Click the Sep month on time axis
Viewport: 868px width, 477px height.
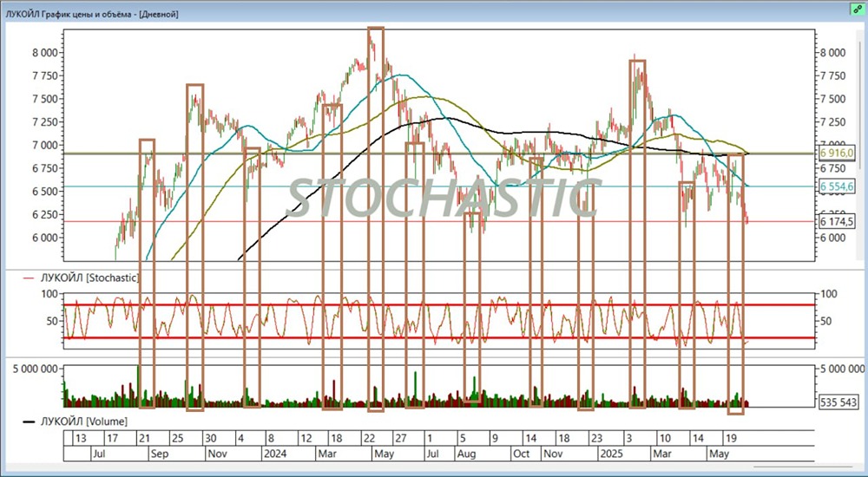pyautogui.click(x=160, y=453)
